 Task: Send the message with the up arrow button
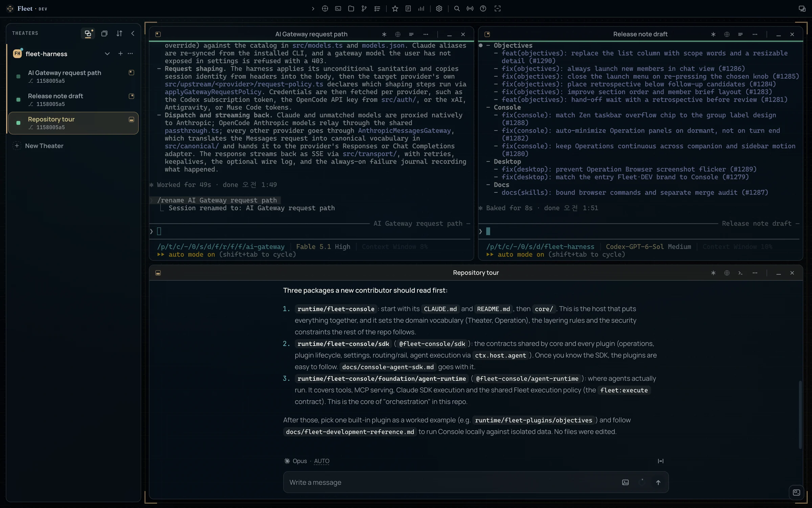point(658,482)
